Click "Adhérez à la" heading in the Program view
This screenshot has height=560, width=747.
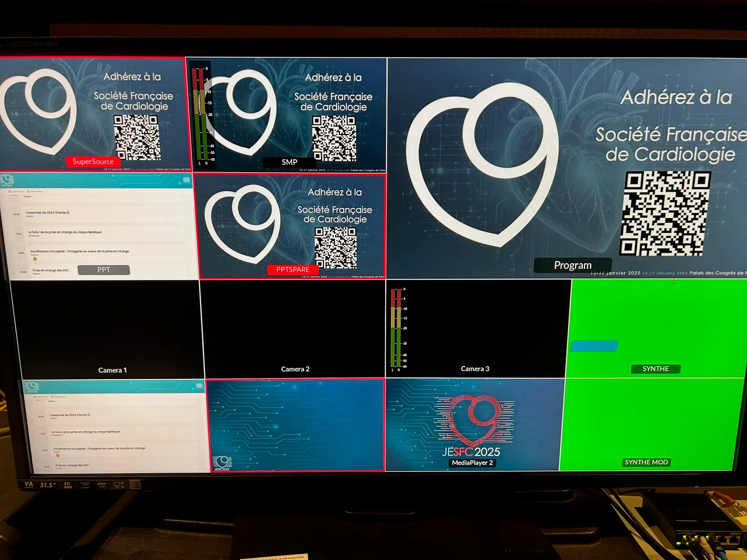click(x=676, y=97)
